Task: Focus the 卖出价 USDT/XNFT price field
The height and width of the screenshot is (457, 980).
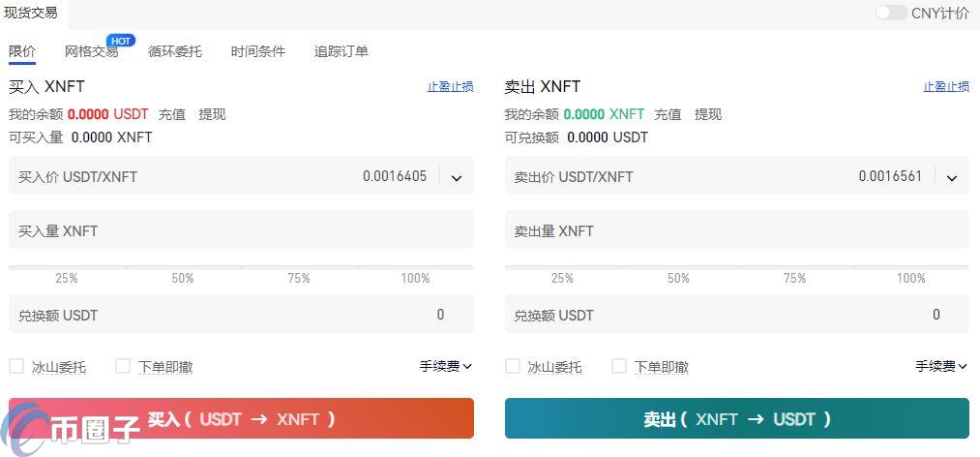Action: tap(737, 175)
